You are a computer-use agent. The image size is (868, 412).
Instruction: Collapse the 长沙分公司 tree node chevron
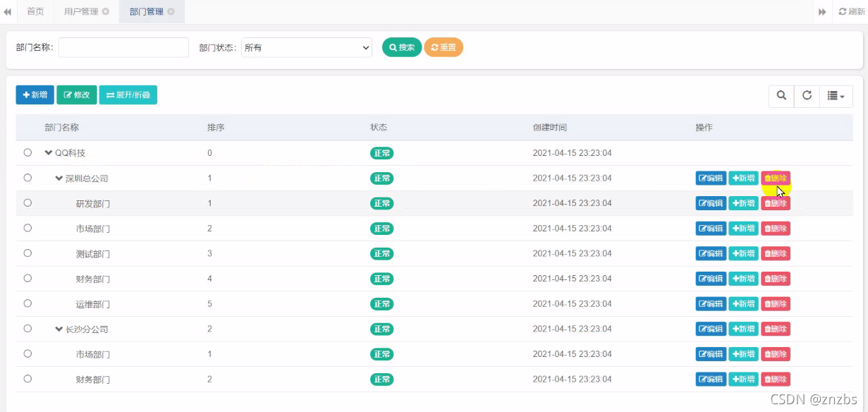(x=59, y=329)
